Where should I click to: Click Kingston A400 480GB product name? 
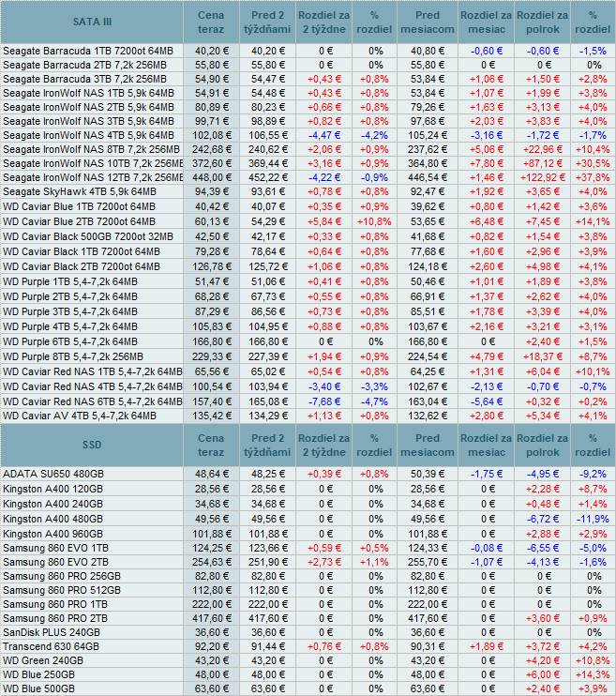[x=53, y=520]
